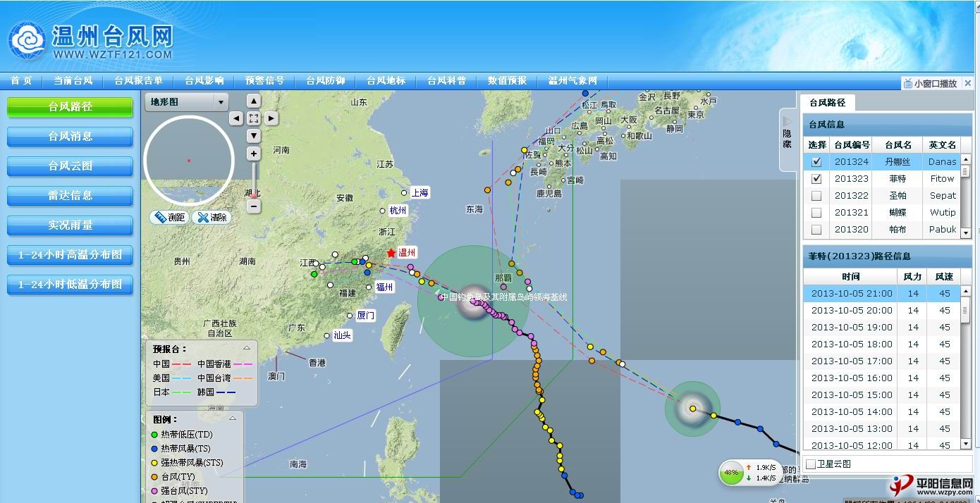Select the 2013-10-05 21:00 path row

pos(882,294)
